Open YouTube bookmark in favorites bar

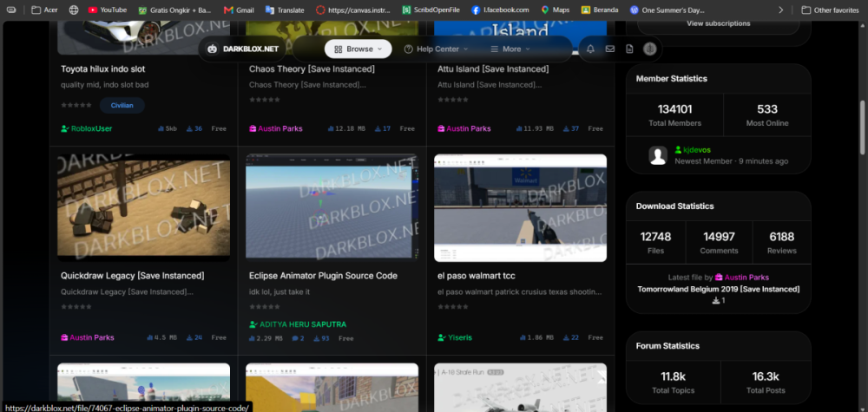pyautogui.click(x=108, y=10)
